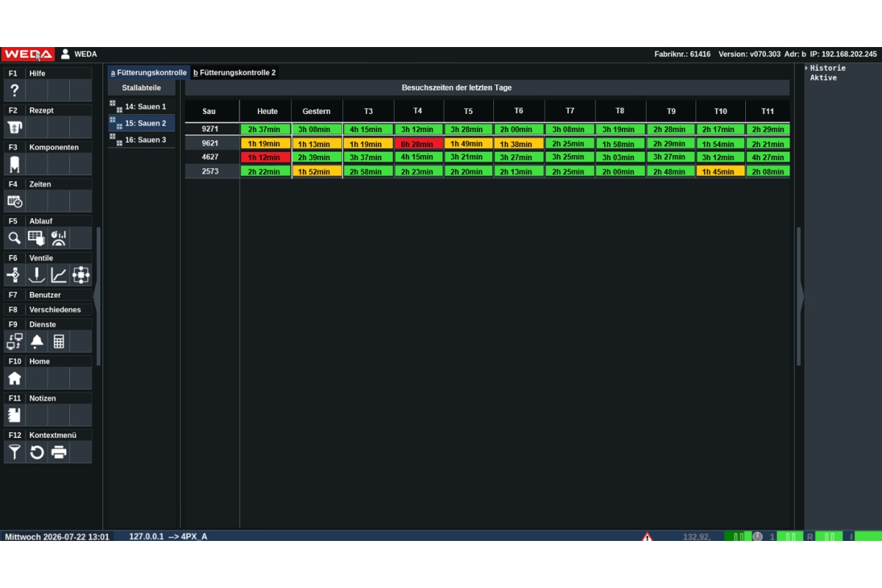Open the Rezept mixing jug icon

14,127
